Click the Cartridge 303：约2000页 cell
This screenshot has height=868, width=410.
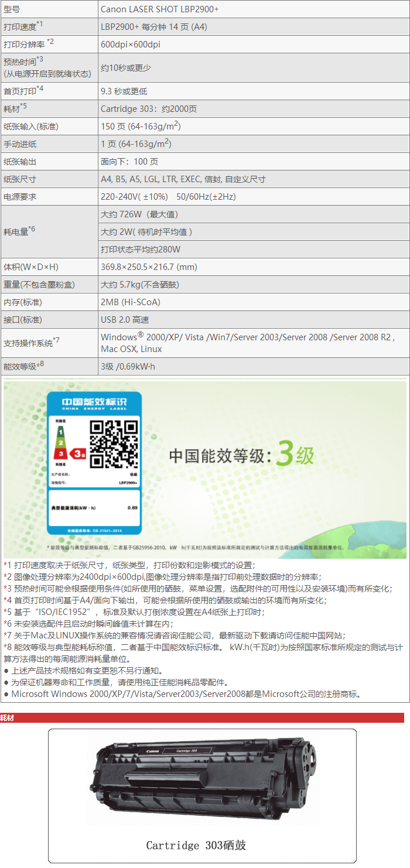[149, 109]
